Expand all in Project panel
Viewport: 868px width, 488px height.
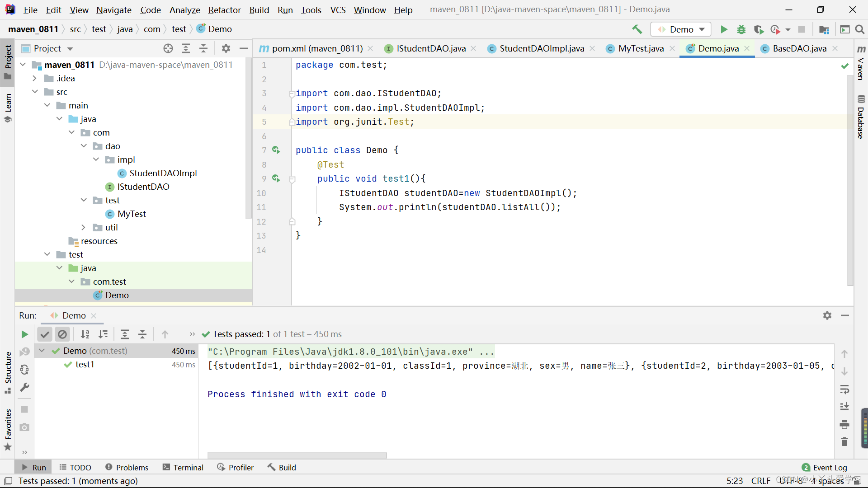tap(186, 48)
